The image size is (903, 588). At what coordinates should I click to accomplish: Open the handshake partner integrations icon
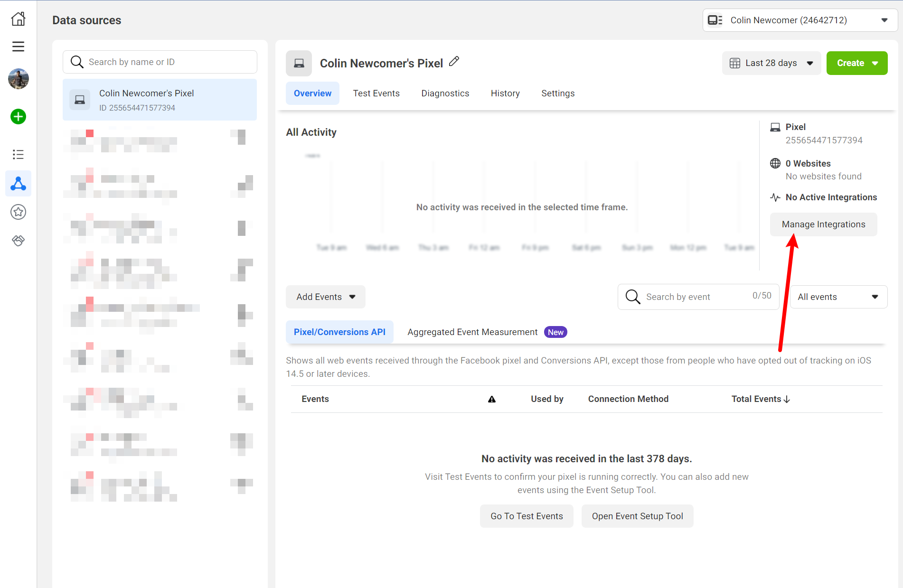pyautogui.click(x=18, y=241)
